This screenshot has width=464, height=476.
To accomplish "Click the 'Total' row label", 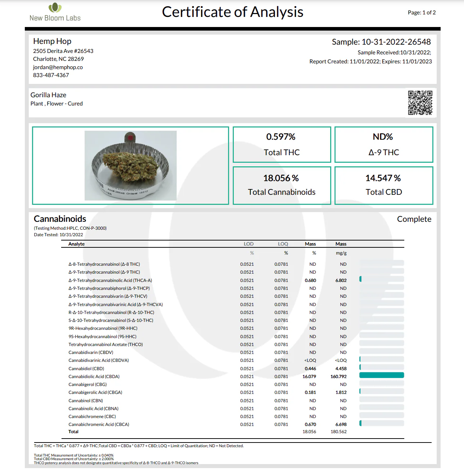I will pos(73,432).
